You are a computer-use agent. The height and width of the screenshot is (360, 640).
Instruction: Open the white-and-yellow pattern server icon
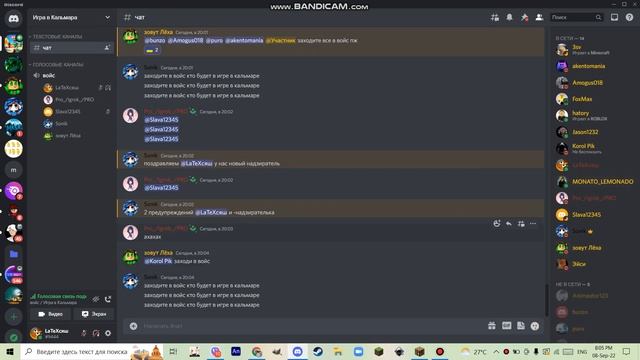click(13, 149)
